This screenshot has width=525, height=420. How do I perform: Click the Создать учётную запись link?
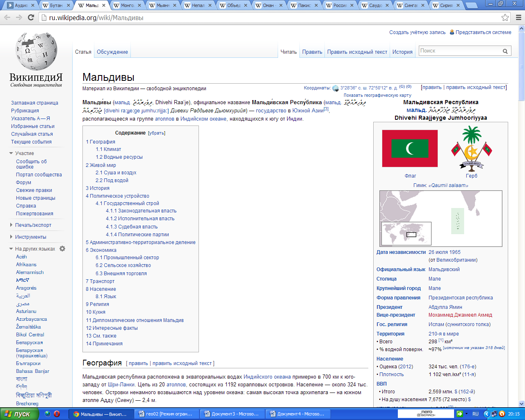coord(417,32)
